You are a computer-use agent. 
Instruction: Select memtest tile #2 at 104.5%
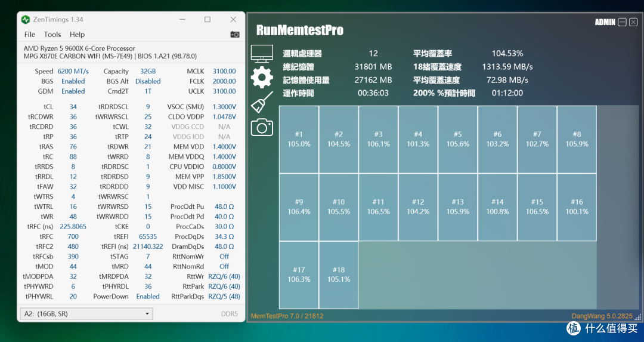click(x=339, y=139)
